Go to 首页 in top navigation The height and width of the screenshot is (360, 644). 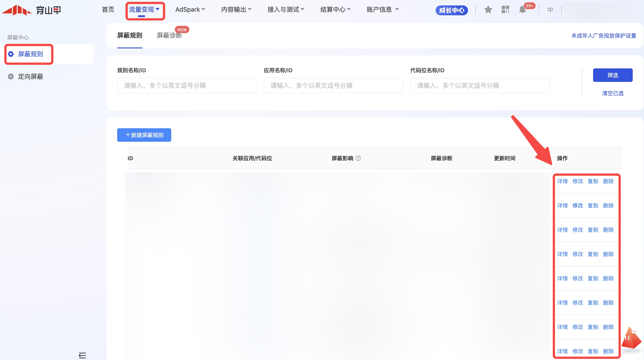pyautogui.click(x=108, y=10)
